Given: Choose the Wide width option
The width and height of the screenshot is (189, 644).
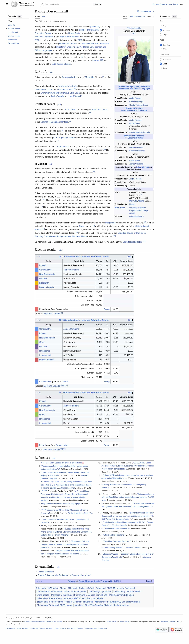Looking at the screenshot, I should coord(161,49).
